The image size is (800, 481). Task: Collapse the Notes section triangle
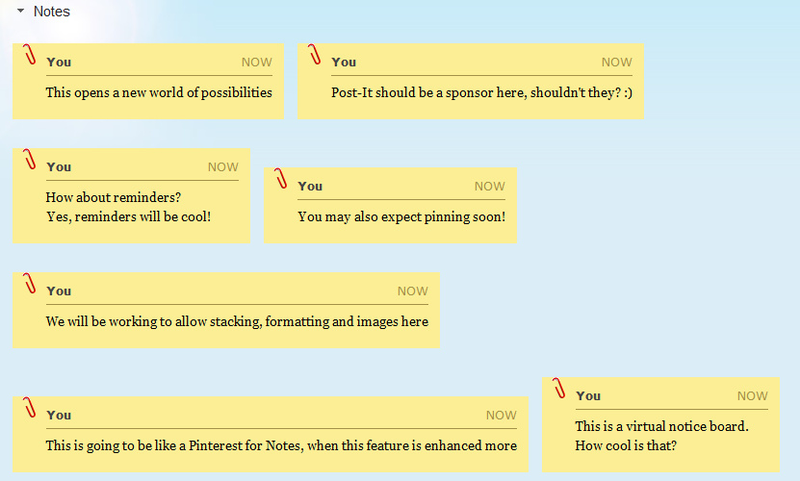point(20,12)
